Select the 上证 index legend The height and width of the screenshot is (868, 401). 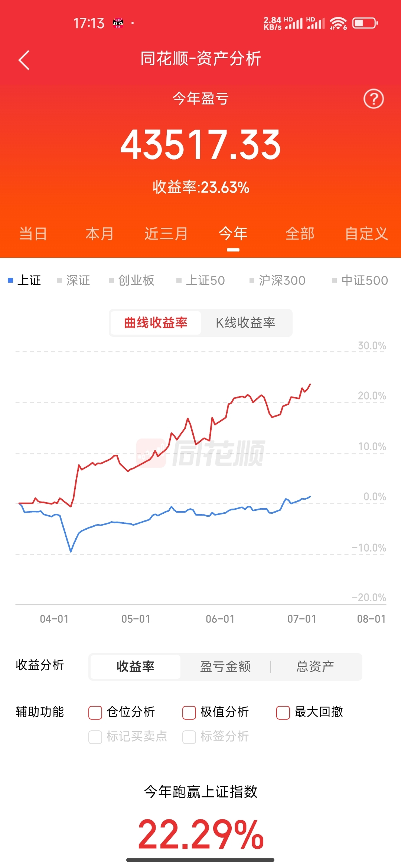tap(25, 280)
